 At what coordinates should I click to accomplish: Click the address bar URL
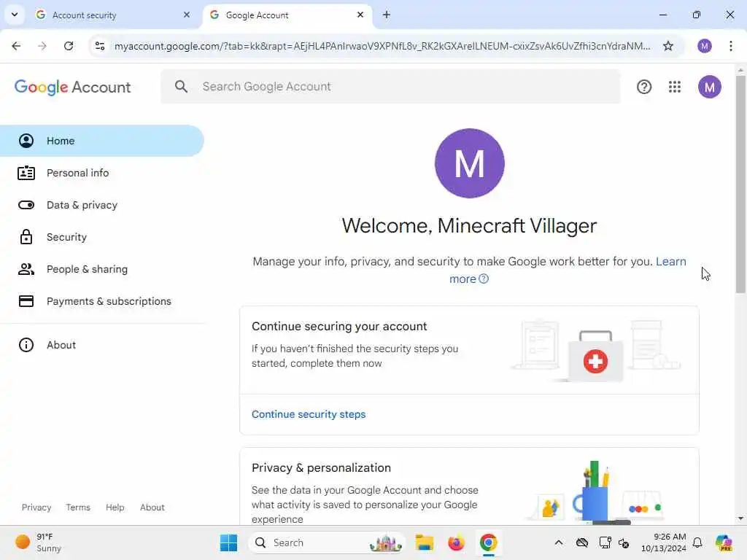click(382, 46)
